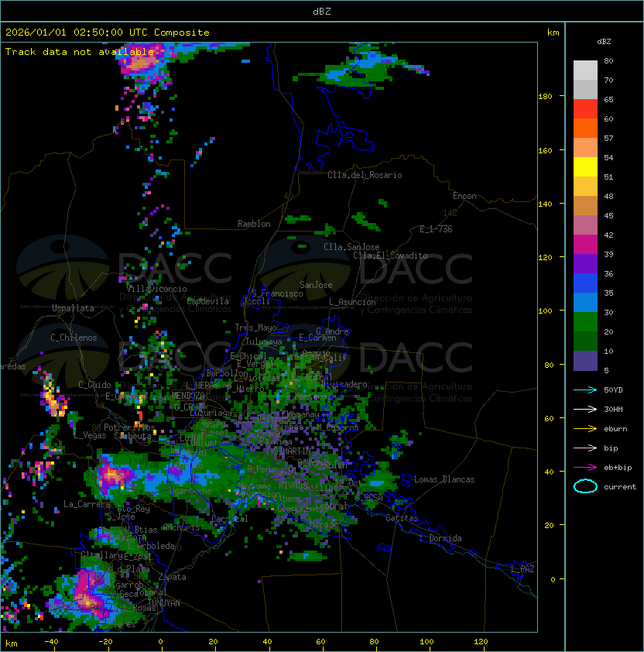Click the 'M_Caseros' map label
The image size is (644, 652).
pyautogui.click(x=337, y=427)
